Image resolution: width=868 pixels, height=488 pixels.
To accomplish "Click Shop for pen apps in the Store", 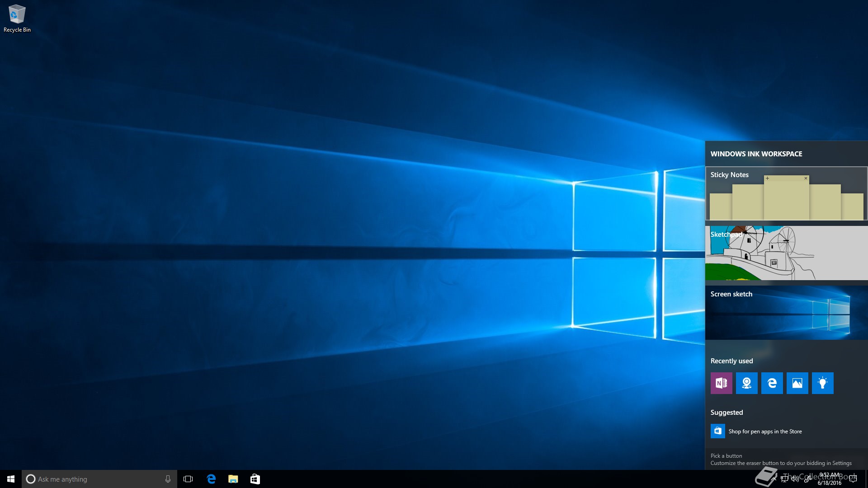I will 765,432.
